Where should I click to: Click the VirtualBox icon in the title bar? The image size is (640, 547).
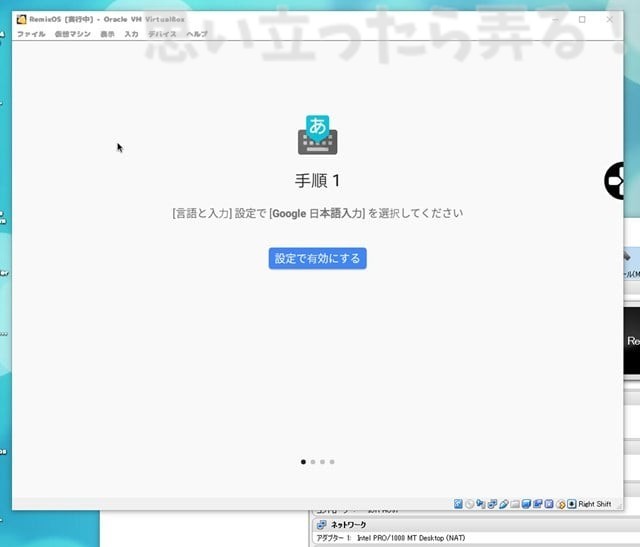pos(21,19)
